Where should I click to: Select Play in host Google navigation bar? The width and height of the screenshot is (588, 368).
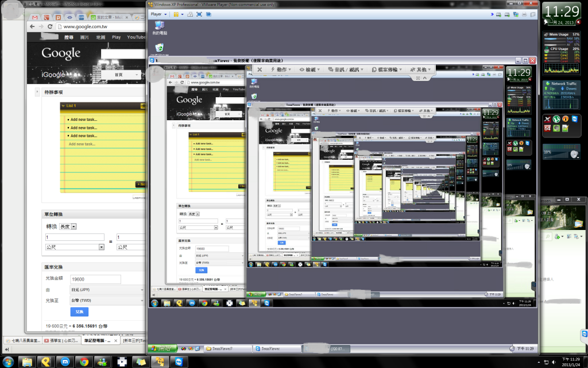[116, 37]
